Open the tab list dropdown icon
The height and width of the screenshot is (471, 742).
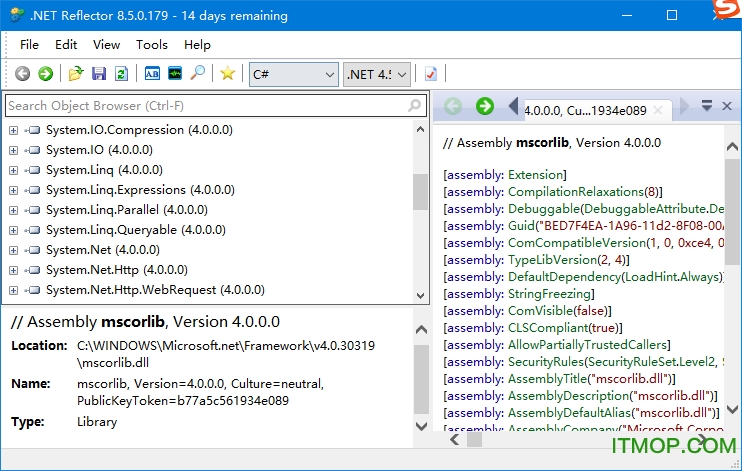pyautogui.click(x=707, y=105)
